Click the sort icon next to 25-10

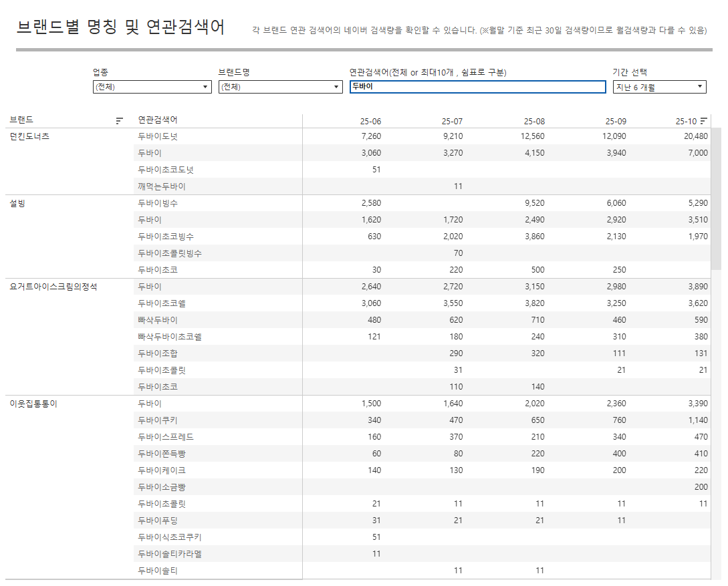point(703,121)
